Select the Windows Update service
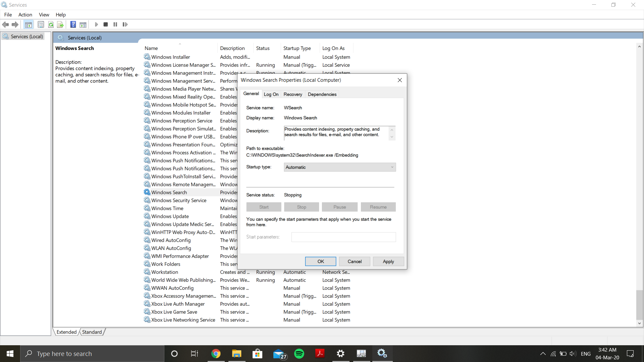 170,217
